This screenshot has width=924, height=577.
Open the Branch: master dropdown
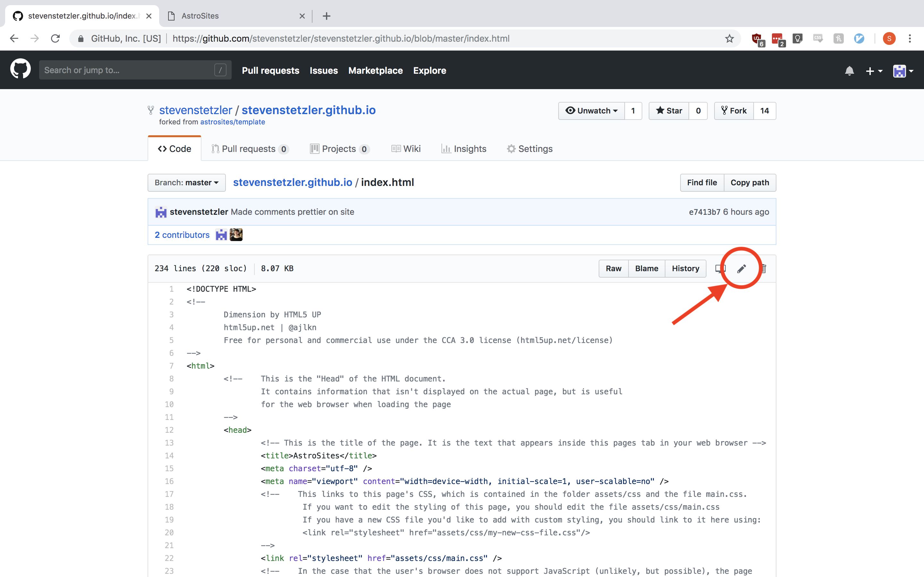[186, 182]
